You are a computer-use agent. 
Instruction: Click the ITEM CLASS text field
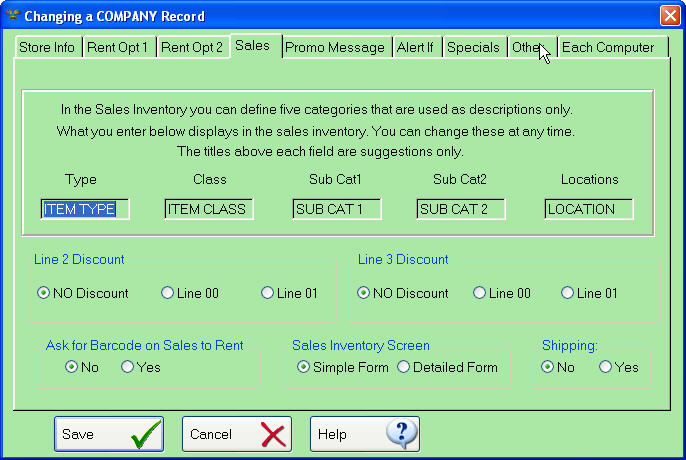click(209, 209)
